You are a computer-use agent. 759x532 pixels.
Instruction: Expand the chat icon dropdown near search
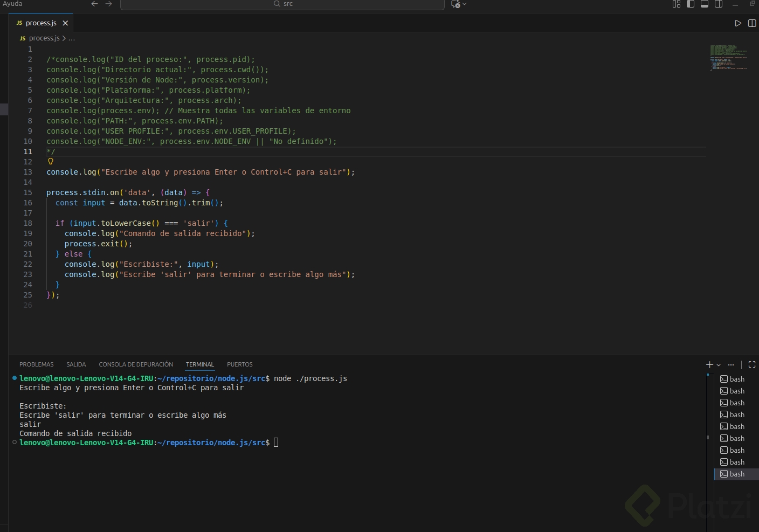(x=465, y=4)
